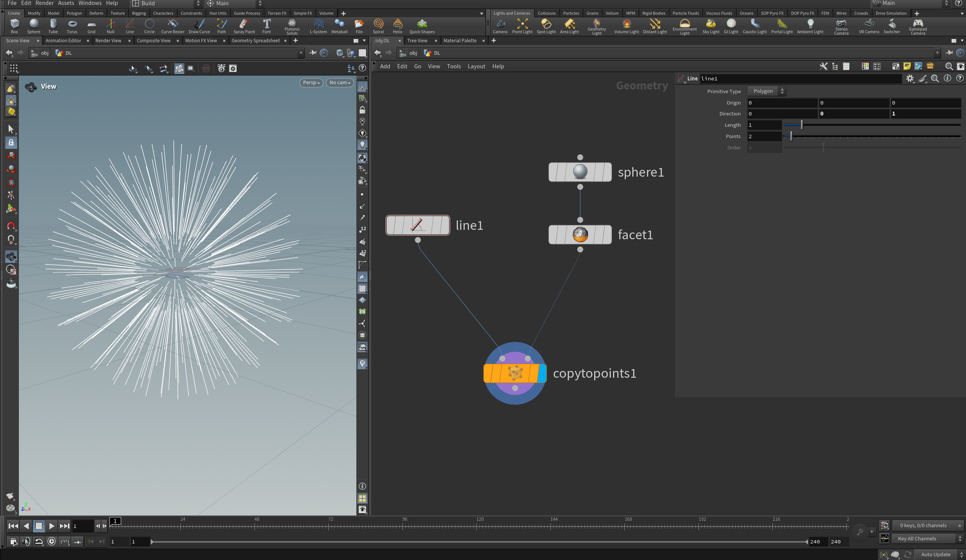The width and height of the screenshot is (966, 560).
Task: Click the Length slider track
Action: click(x=871, y=125)
